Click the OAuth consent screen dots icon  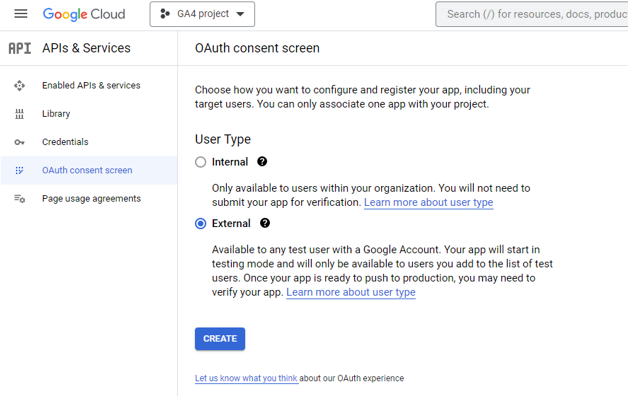click(x=19, y=171)
